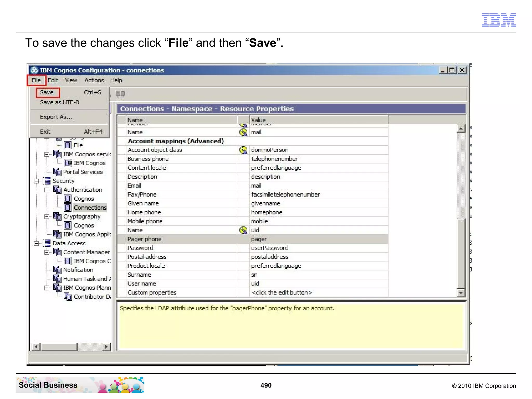Open the View menu
Viewport: 532px width, 399px height.
coord(71,80)
